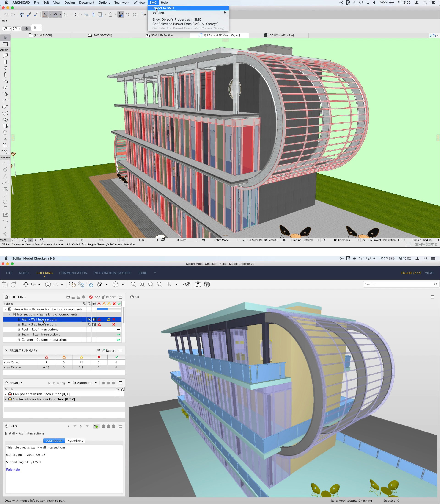Click the zoom in icon in ARCHICAD status bar
Image resolution: width=440 pixels, height=504 pixels.
click(x=24, y=240)
